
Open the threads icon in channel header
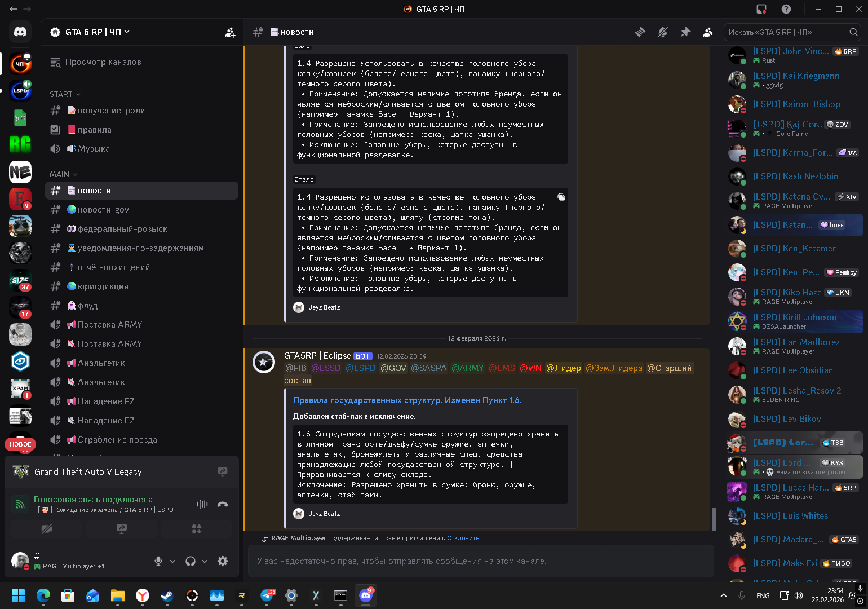(640, 32)
